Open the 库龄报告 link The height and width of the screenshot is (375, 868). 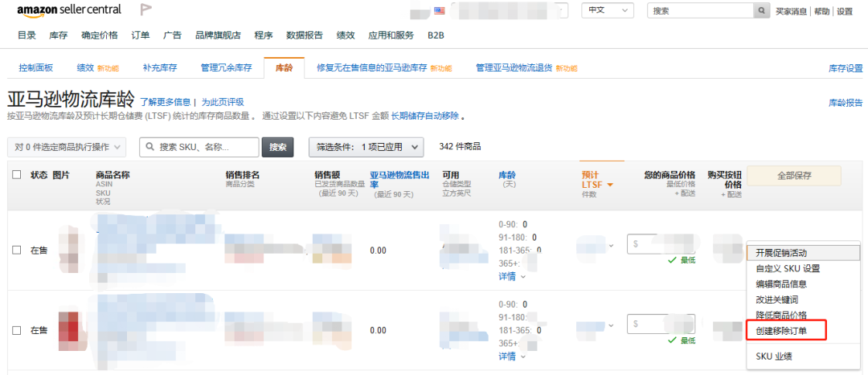[845, 102]
